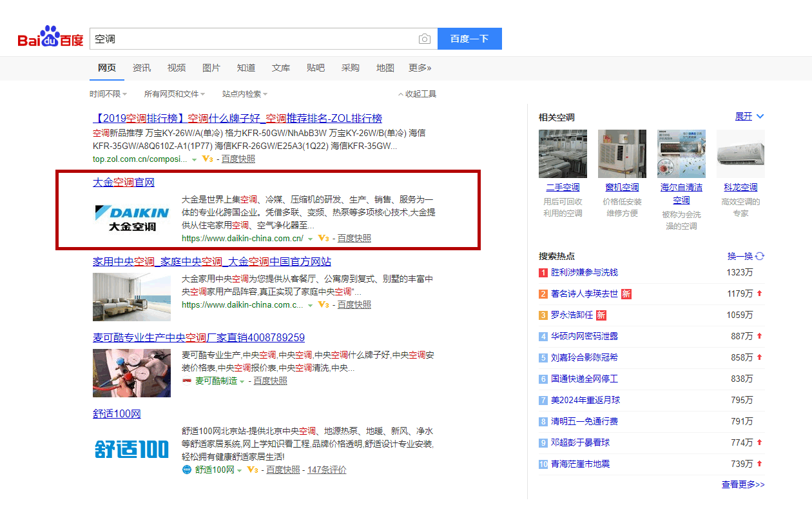The image size is (812, 516).
Task: Open trending topic 华硕内网密码泄露
Action: 585,337
